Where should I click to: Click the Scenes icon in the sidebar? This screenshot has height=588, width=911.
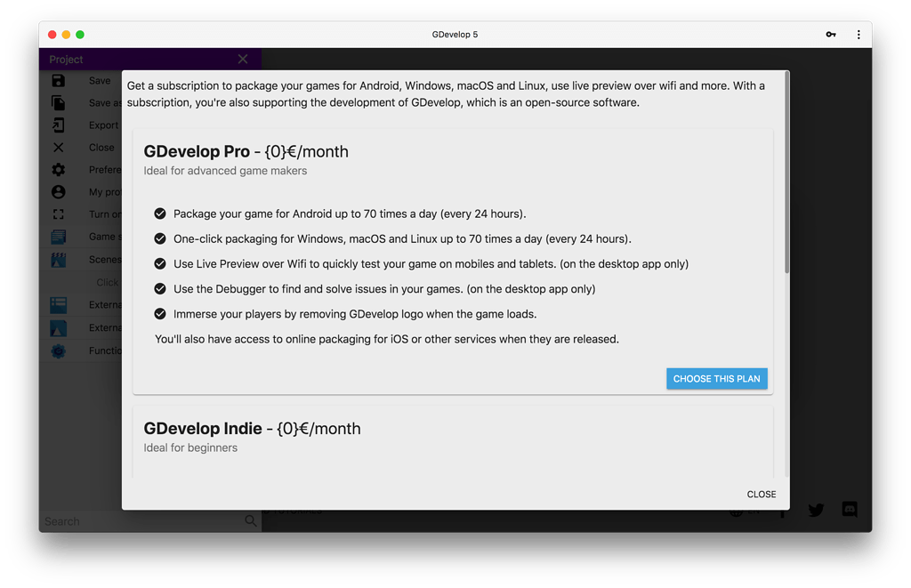coord(58,259)
